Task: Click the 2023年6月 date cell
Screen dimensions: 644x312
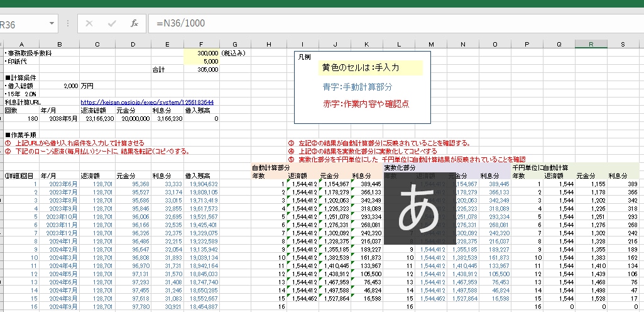Action: (59, 184)
